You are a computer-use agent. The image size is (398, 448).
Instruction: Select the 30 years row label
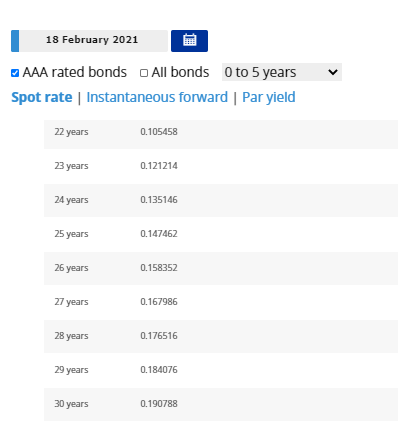tap(71, 404)
